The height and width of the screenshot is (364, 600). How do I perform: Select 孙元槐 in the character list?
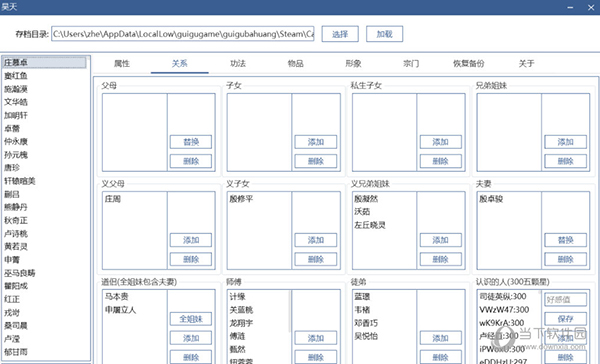click(x=16, y=155)
